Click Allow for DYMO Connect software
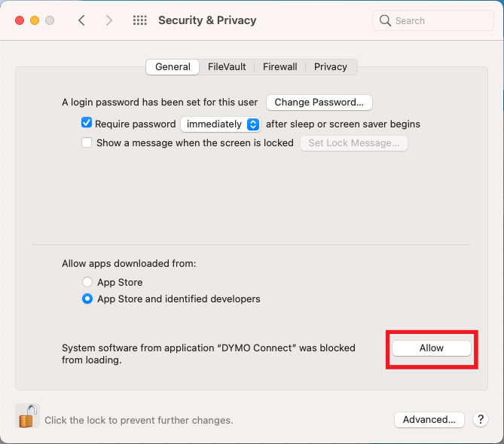This screenshot has height=444, width=504. [432, 348]
